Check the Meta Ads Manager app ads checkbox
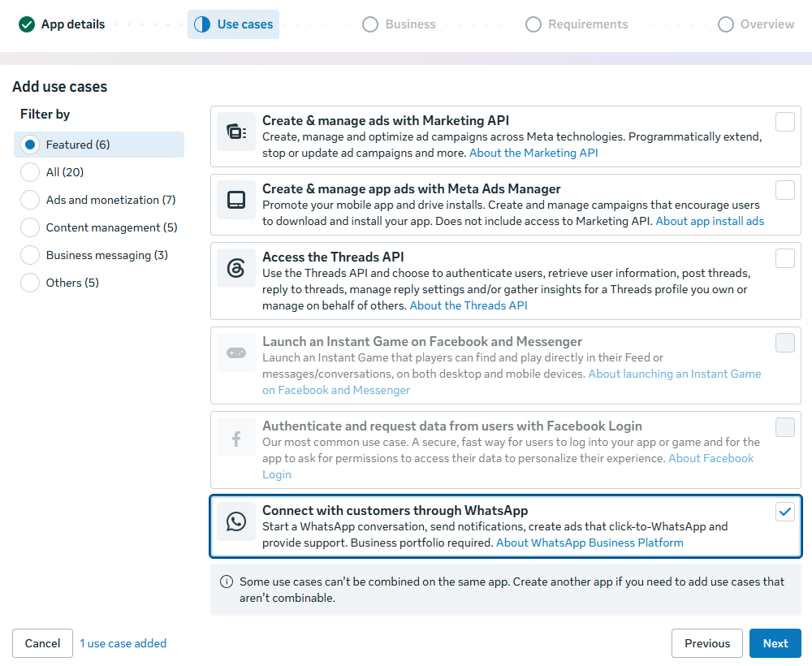This screenshot has width=812, height=666. [x=785, y=190]
